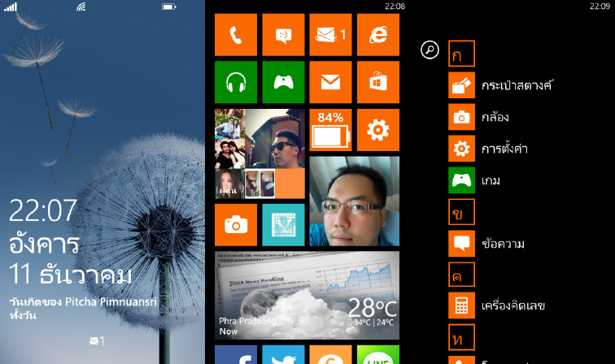Select เครื่องคิดเลข in the app list
The width and height of the screenshot is (615, 364).
click(512, 306)
